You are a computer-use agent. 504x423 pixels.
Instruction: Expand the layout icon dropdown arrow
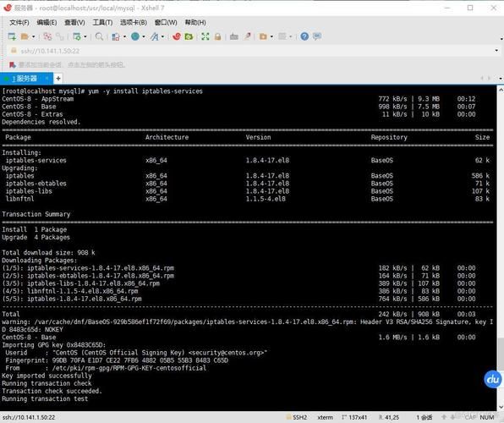click(x=124, y=36)
